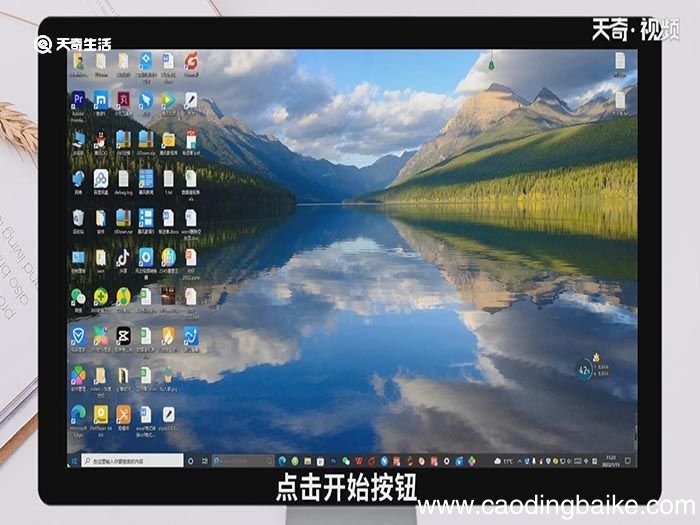This screenshot has height=525, width=700.
Task: Click Edge icon on the taskbar
Action: click(282, 461)
